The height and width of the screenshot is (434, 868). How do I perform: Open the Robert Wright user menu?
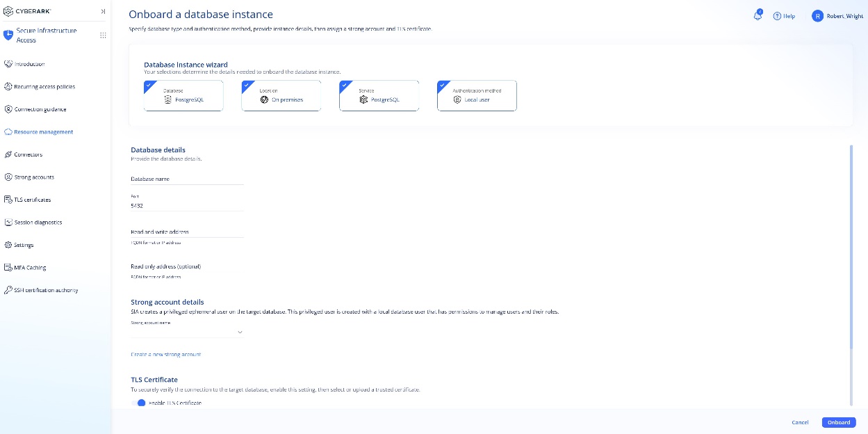coord(837,16)
